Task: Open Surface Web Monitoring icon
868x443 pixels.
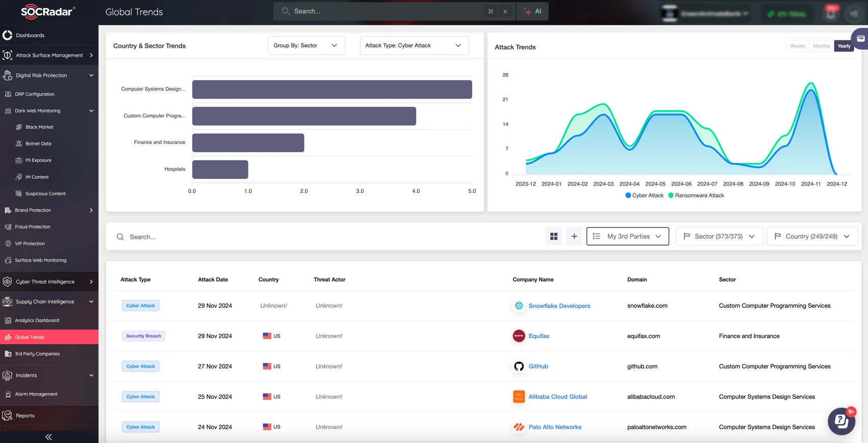Action: [x=8, y=260]
